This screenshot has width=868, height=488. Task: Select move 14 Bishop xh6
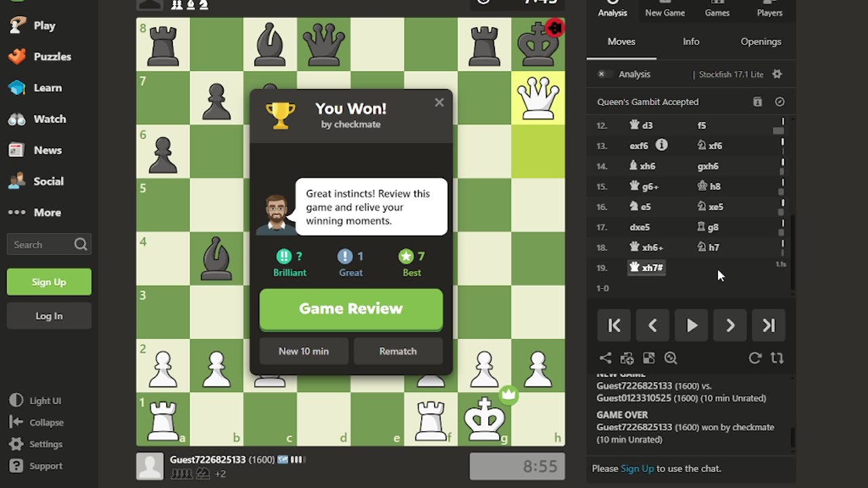642,166
